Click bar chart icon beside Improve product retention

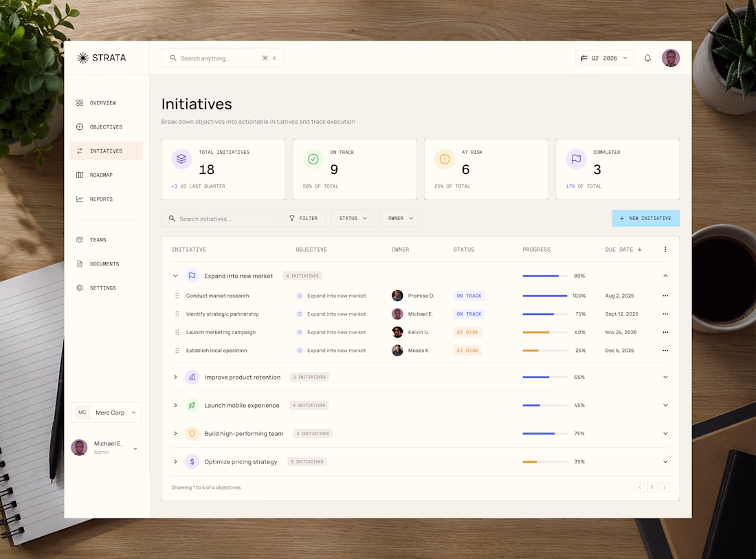point(192,377)
